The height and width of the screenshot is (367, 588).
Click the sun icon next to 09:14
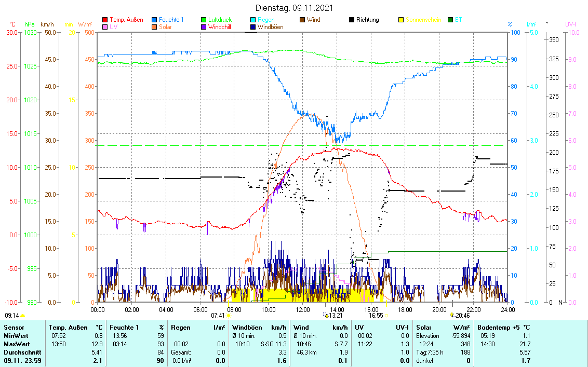click(x=22, y=316)
